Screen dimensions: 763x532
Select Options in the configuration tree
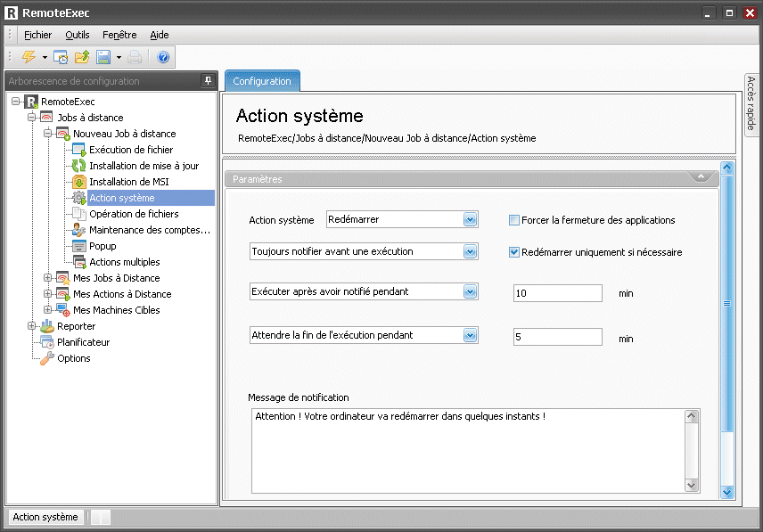pos(74,358)
